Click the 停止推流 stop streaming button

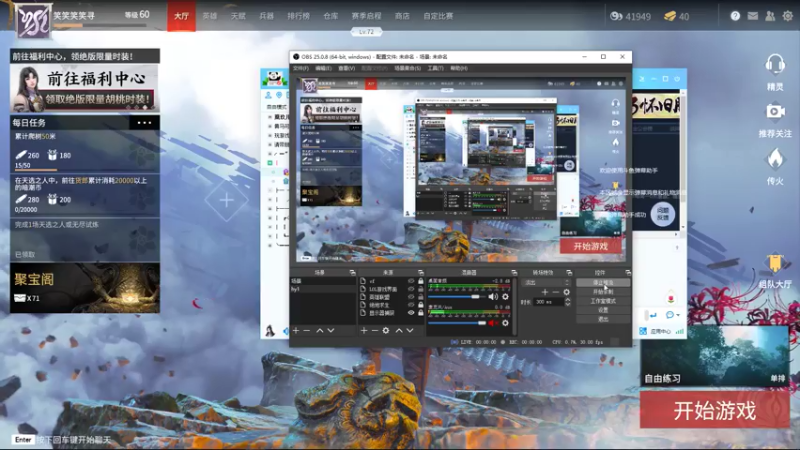603,282
